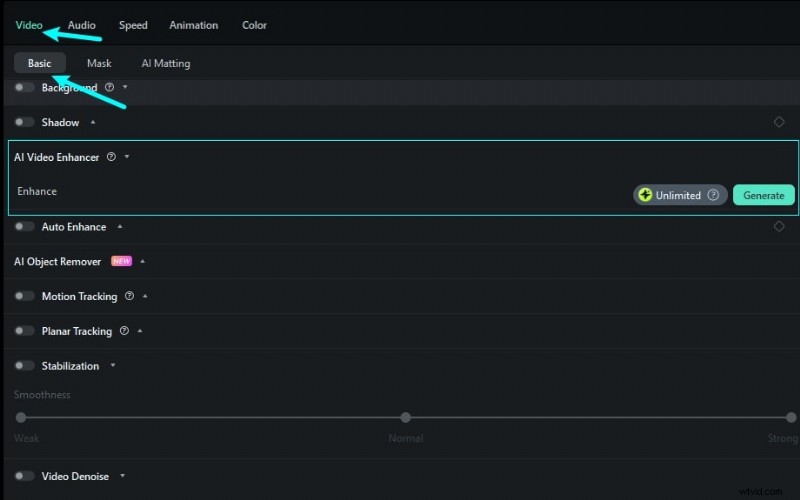The width and height of the screenshot is (800, 500).
Task: Click the help icon next to Motion Tracking
Action: [129, 296]
